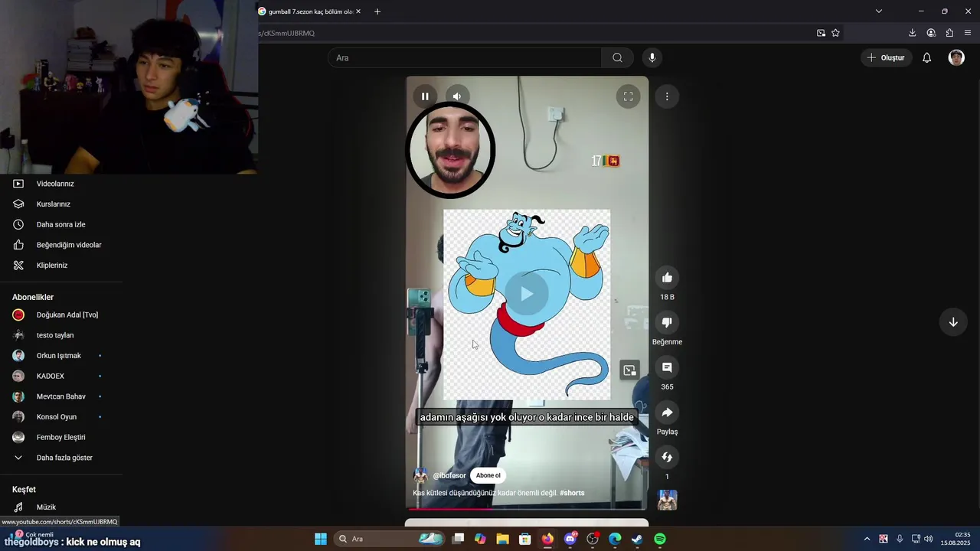Viewport: 980px width, 551px height.
Task: Close the gumball 7.sezon tab
Action: coord(358,11)
